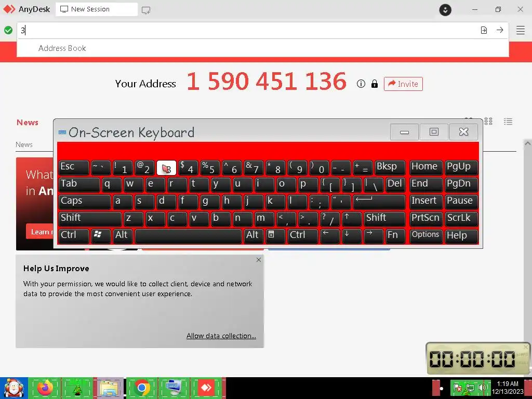The width and height of the screenshot is (532, 399).
Task: Toggle Fn key on On-Screen Keyboard
Action: coord(395,236)
